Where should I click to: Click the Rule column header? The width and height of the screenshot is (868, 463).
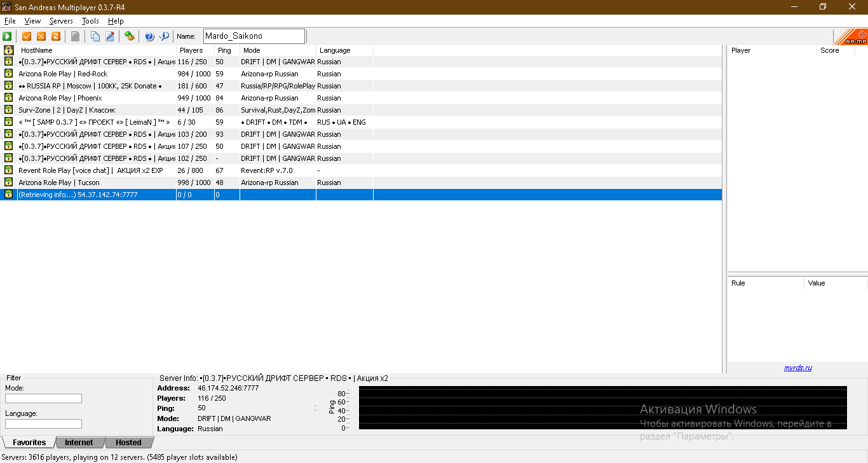[766, 283]
